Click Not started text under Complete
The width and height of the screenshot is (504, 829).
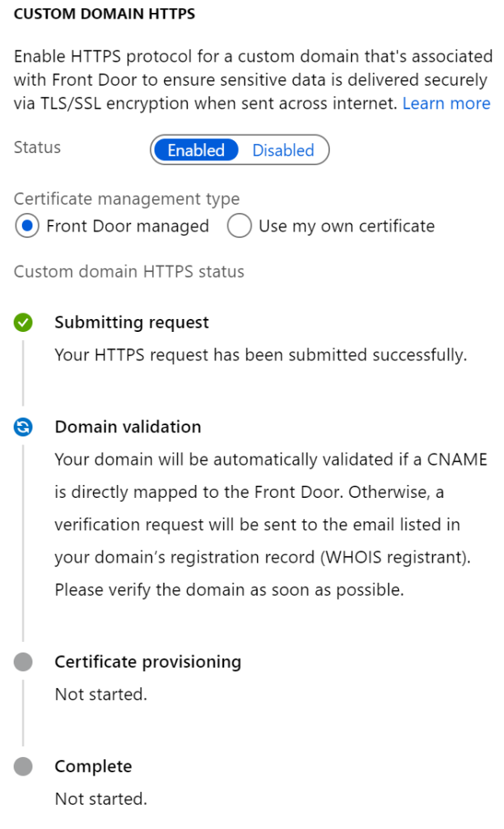(101, 799)
